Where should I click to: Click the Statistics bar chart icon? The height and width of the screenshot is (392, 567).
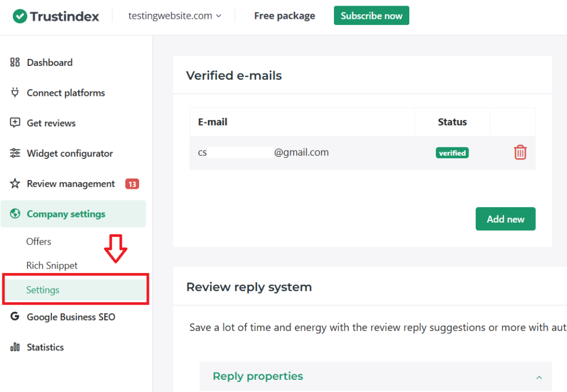pos(15,347)
